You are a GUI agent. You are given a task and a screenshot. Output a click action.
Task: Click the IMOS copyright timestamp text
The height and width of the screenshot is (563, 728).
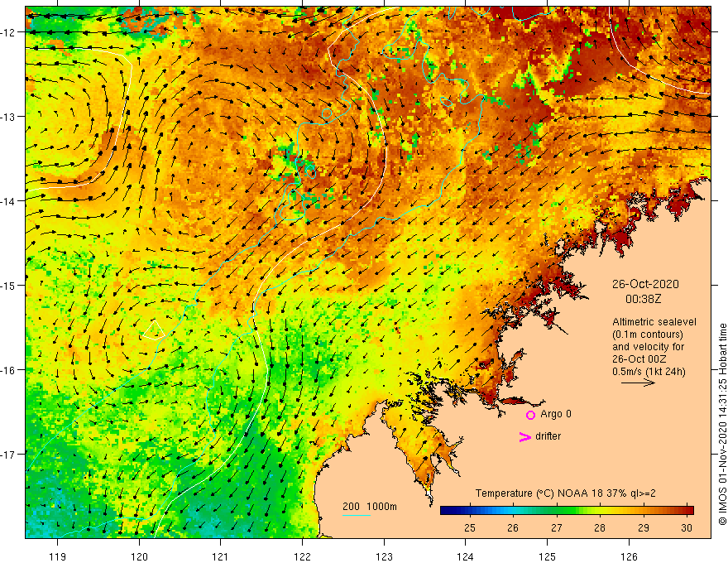tap(722, 424)
